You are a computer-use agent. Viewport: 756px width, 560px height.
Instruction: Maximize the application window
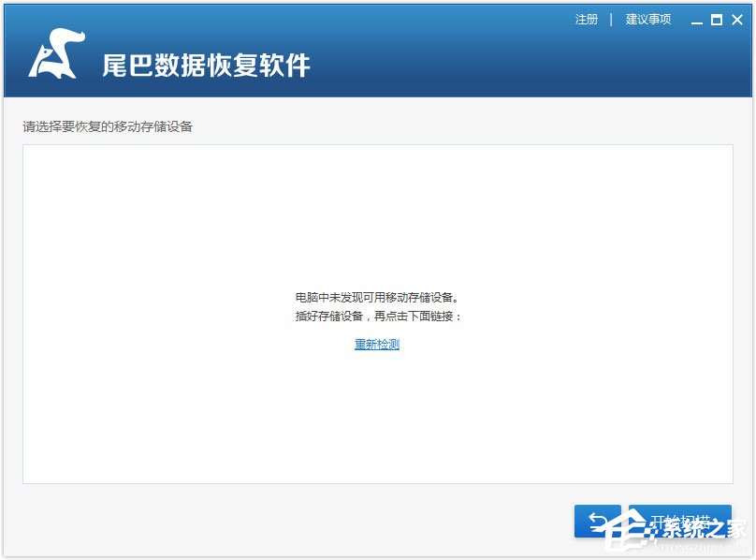(x=717, y=20)
